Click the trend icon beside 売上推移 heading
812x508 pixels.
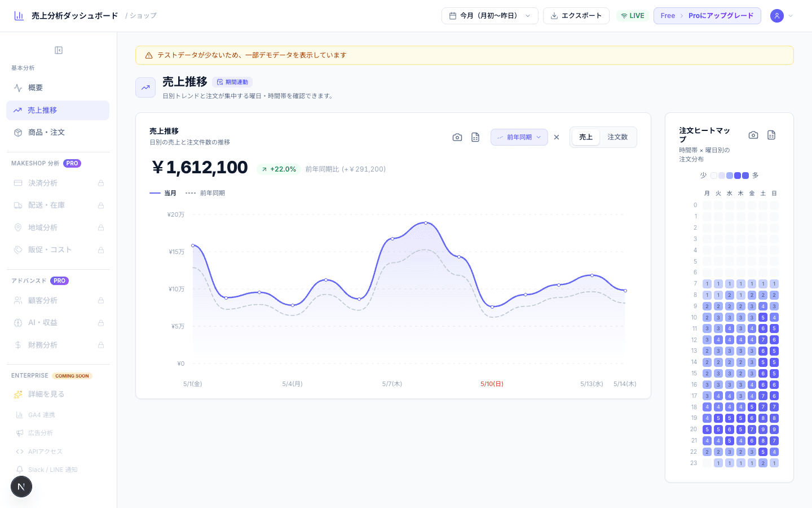[x=145, y=87]
